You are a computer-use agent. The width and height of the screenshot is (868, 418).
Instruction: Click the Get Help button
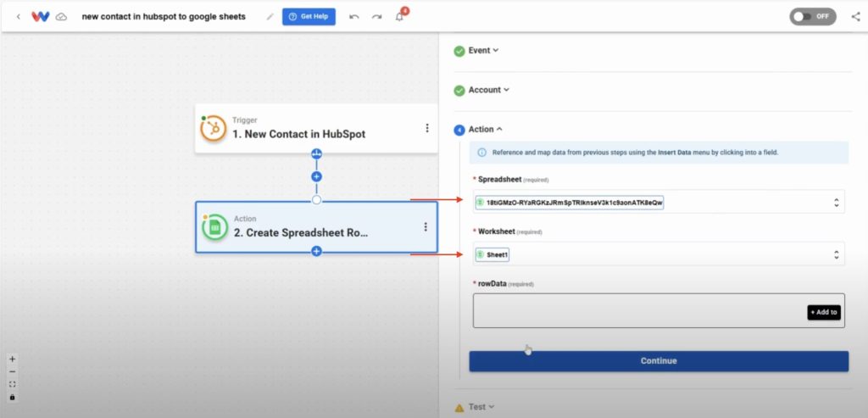click(309, 17)
